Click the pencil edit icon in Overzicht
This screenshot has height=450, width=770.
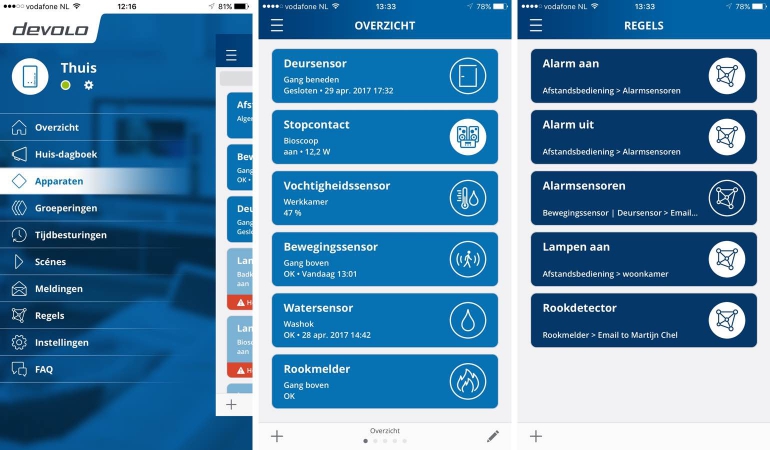pyautogui.click(x=492, y=436)
